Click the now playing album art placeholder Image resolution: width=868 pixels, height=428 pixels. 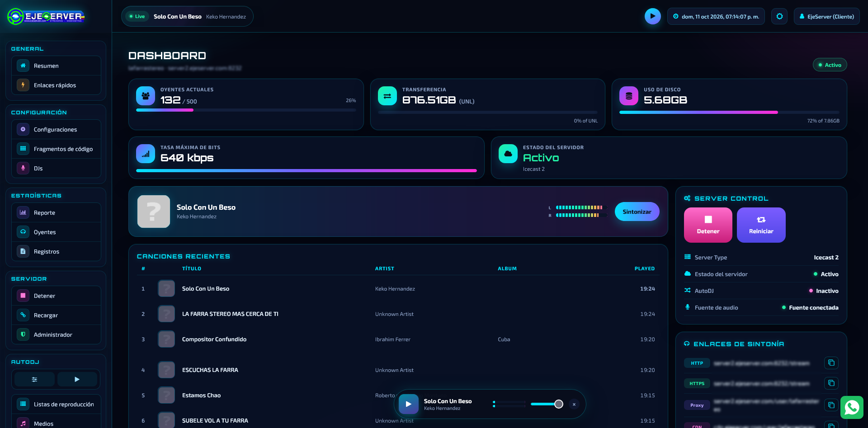click(154, 212)
